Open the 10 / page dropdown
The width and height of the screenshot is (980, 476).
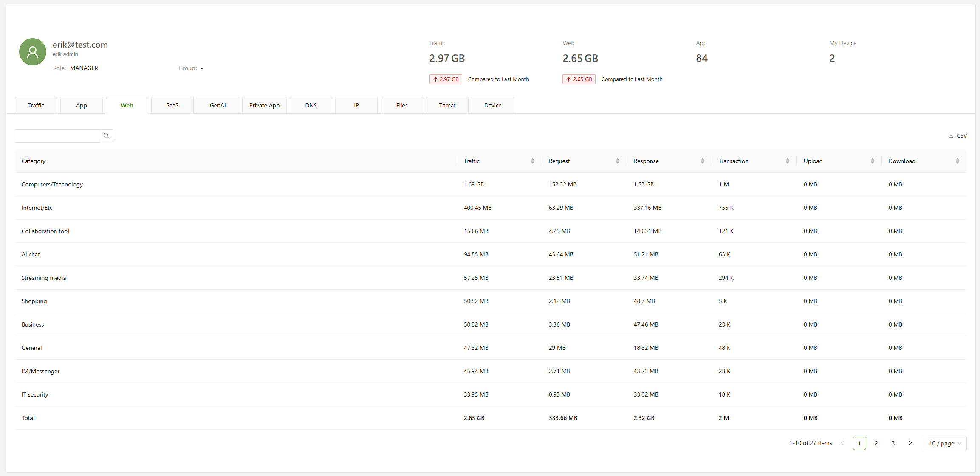945,443
